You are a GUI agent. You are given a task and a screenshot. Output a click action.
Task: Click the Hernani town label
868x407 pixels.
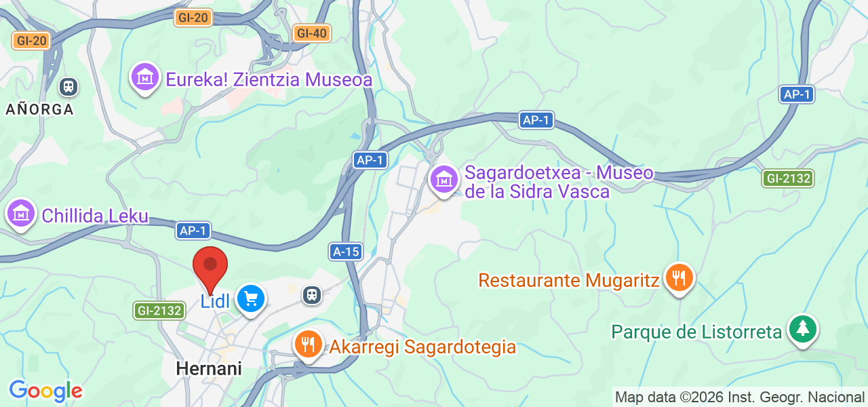(209, 368)
